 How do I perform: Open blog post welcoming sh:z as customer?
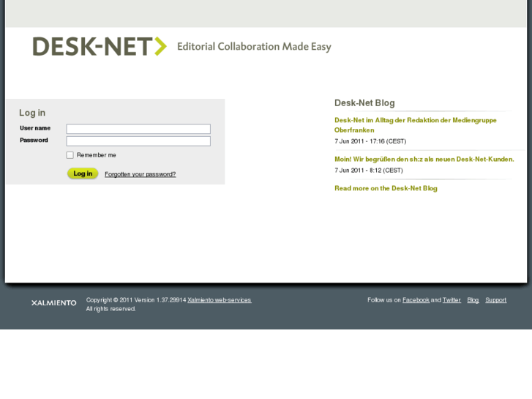pyautogui.click(x=424, y=160)
